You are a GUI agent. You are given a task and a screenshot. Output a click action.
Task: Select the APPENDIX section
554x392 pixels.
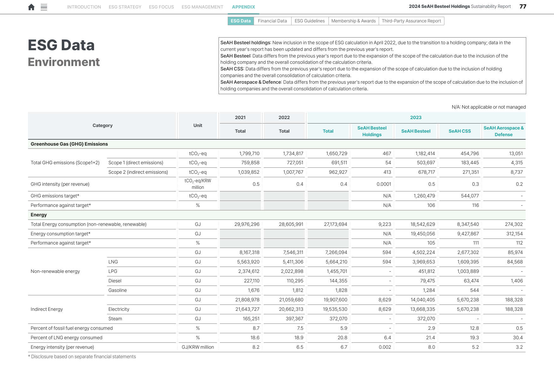pyautogui.click(x=244, y=7)
